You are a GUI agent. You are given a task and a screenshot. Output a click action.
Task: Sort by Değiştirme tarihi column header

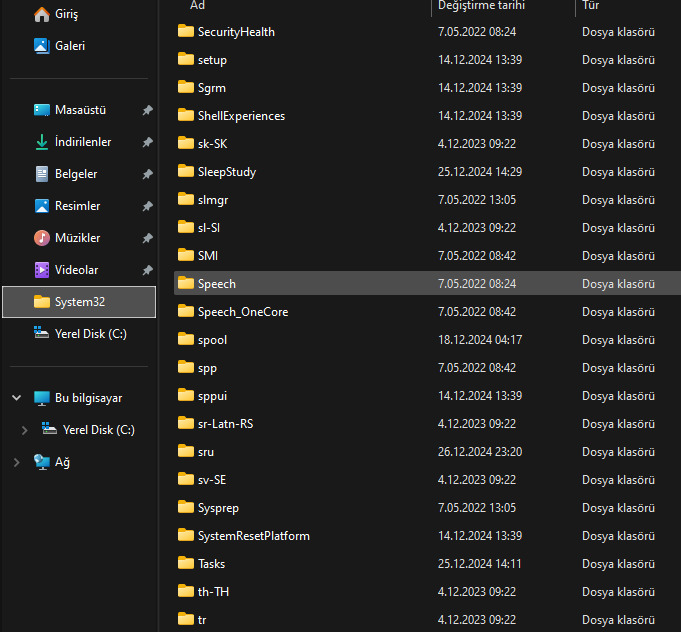click(481, 5)
